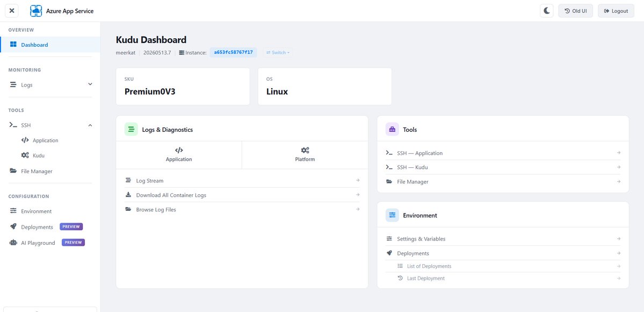Click the SSH terminal icon in sidebar
The image size is (644, 312).
pos(13,125)
